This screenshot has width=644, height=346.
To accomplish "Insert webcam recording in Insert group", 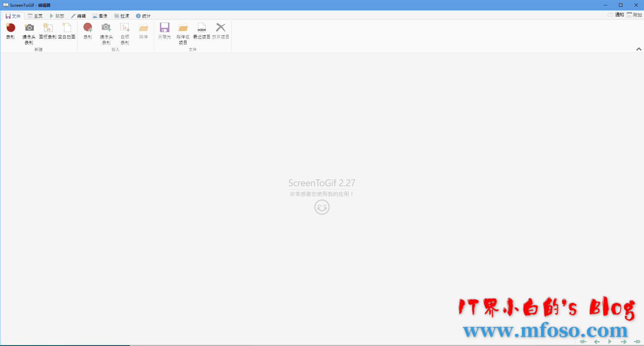I will pos(106,33).
